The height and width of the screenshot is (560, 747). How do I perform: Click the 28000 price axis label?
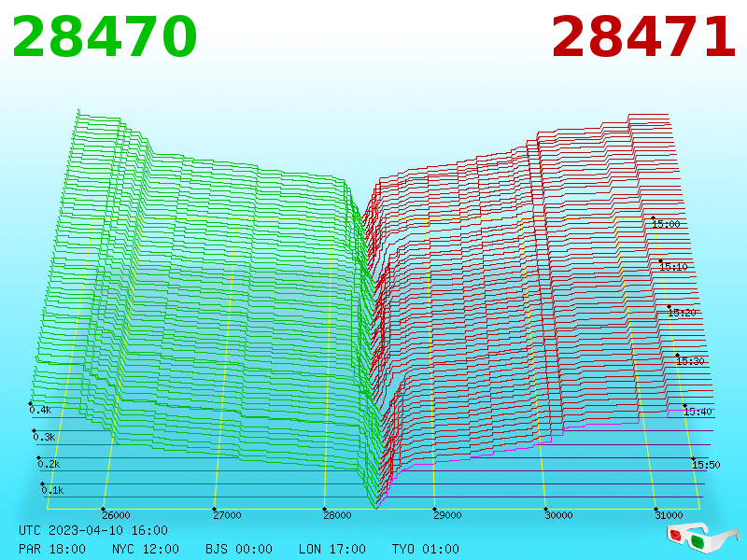coord(337,515)
